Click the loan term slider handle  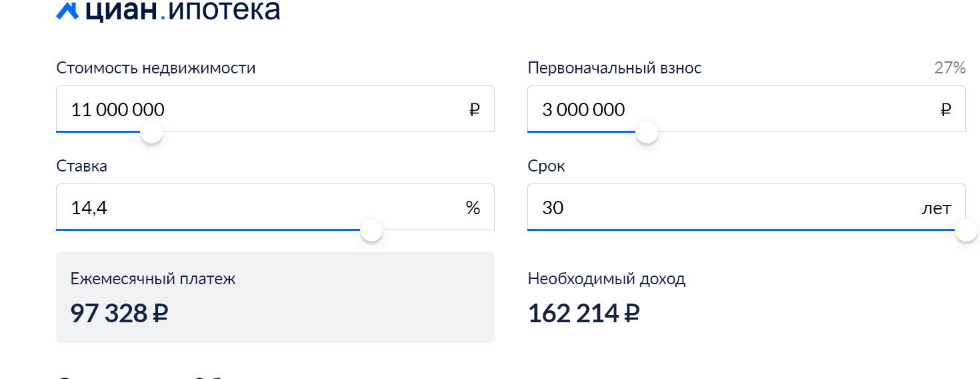coord(966,231)
